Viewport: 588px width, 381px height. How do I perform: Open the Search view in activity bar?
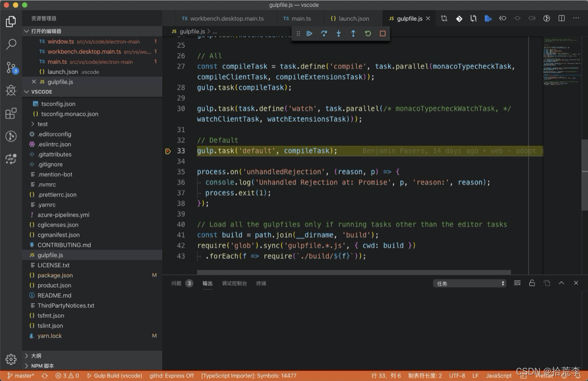click(x=11, y=45)
